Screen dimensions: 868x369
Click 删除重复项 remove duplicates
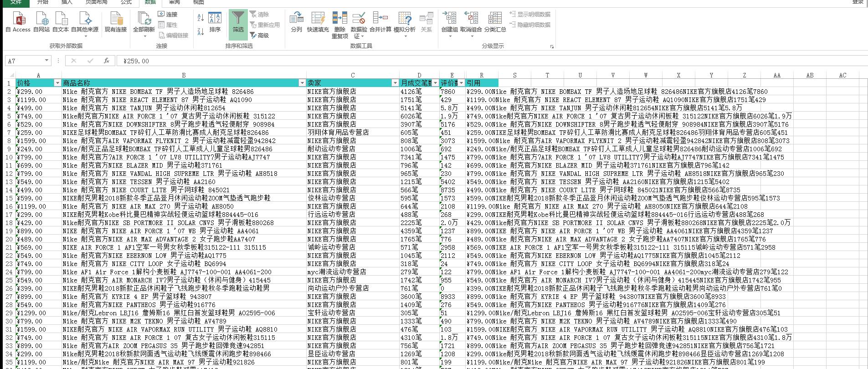[340, 25]
